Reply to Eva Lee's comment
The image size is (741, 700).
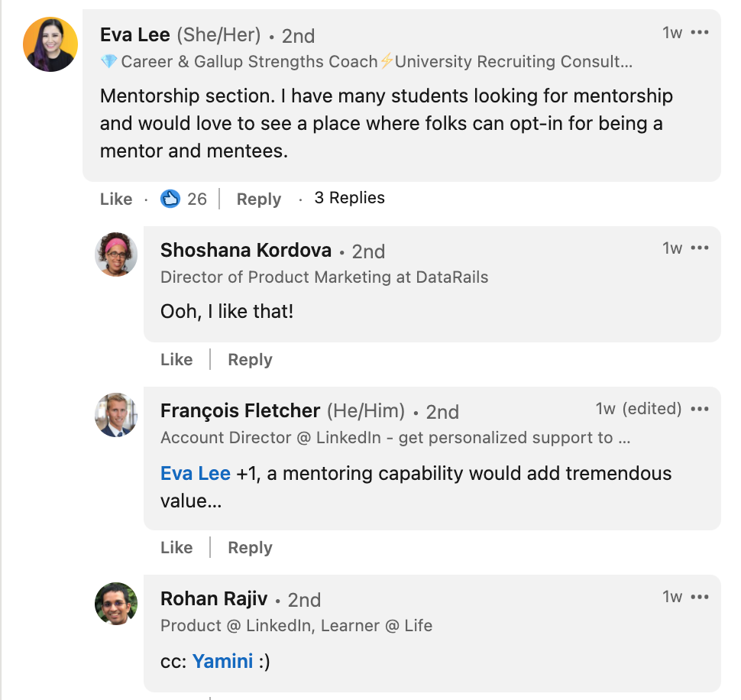coord(259,199)
